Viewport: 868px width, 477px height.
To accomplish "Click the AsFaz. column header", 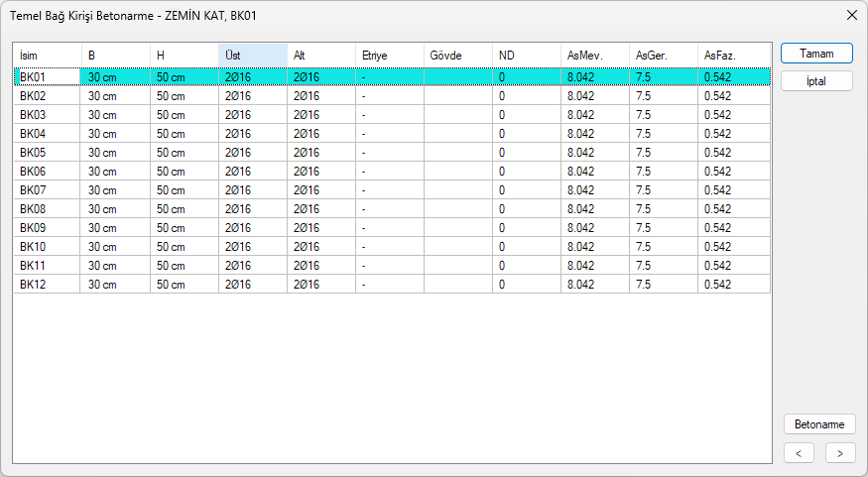I will (734, 56).
